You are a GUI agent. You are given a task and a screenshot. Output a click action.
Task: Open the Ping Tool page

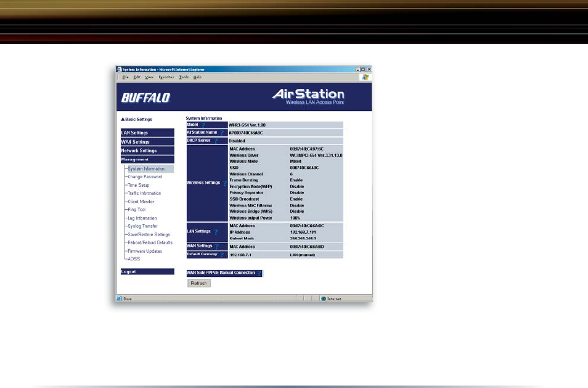coord(136,210)
